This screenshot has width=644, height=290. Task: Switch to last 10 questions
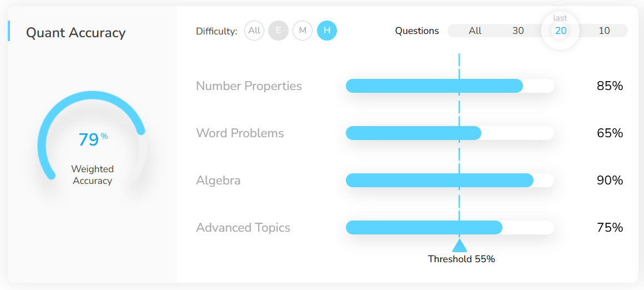pyautogui.click(x=604, y=31)
